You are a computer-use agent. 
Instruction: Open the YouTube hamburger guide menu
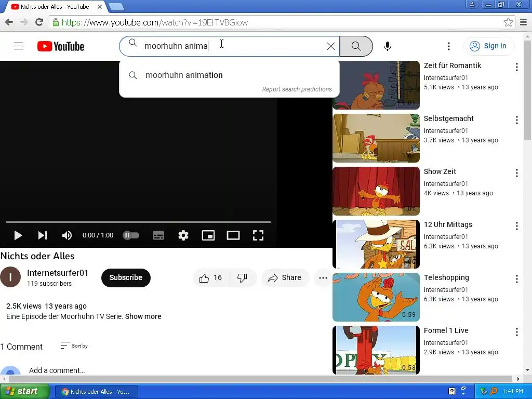pos(19,46)
